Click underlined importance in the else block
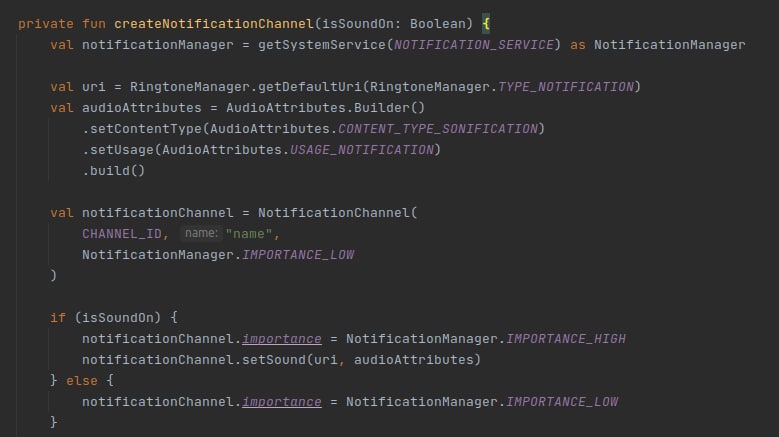 tap(282, 402)
